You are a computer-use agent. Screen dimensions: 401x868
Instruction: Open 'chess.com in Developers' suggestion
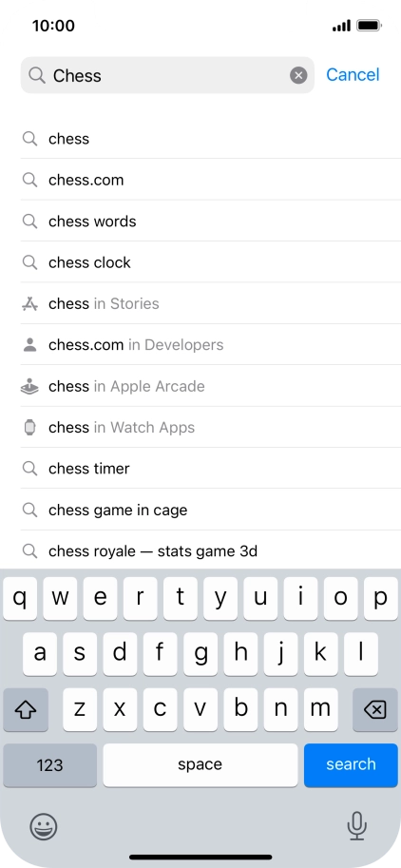point(211,345)
